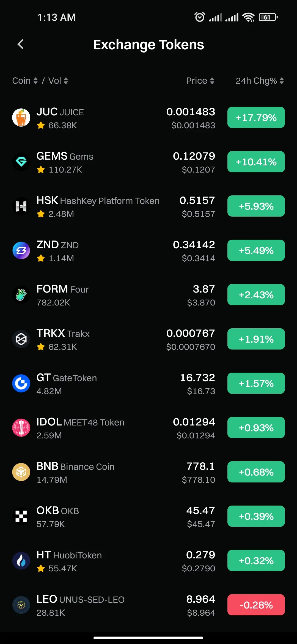Tap the ZND coin logo
This screenshot has width=297, height=644.
(21, 250)
